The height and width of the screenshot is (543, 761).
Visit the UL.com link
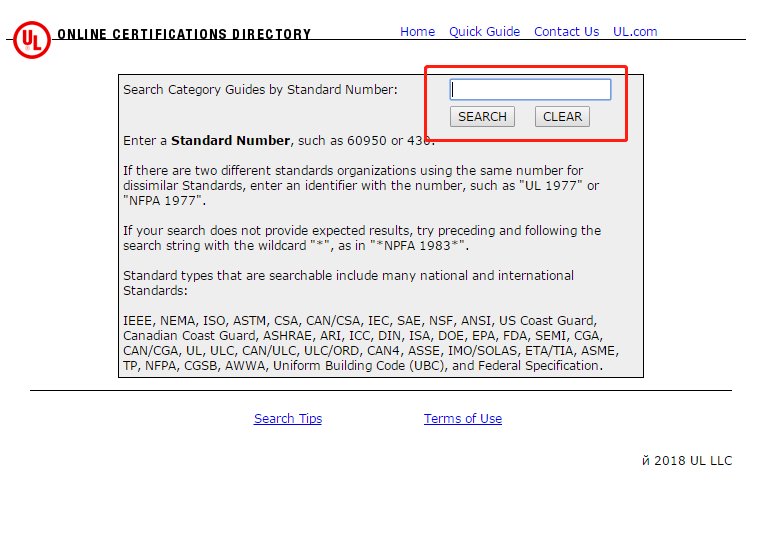pos(635,32)
